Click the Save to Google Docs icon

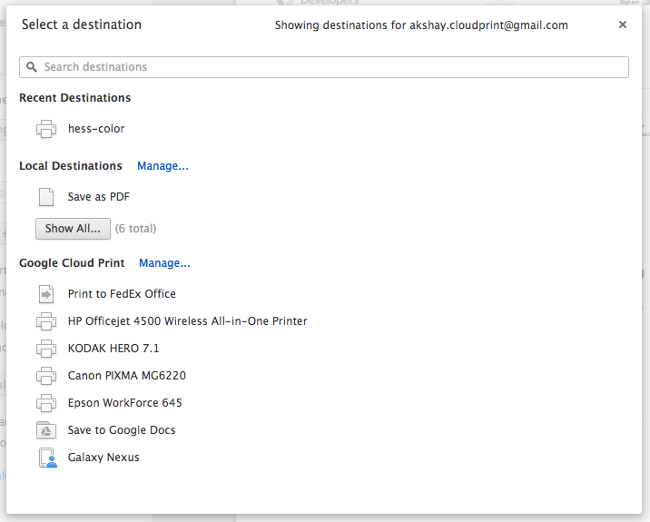(x=46, y=431)
